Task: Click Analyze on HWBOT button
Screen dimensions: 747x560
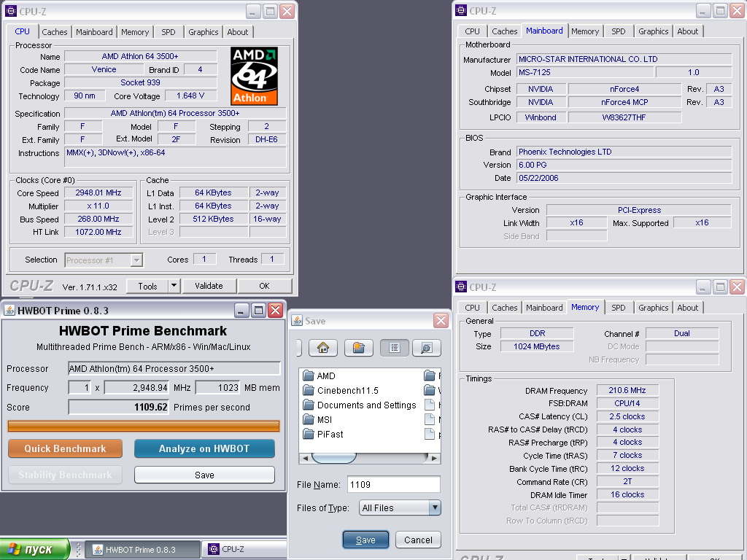Action: pos(204,448)
